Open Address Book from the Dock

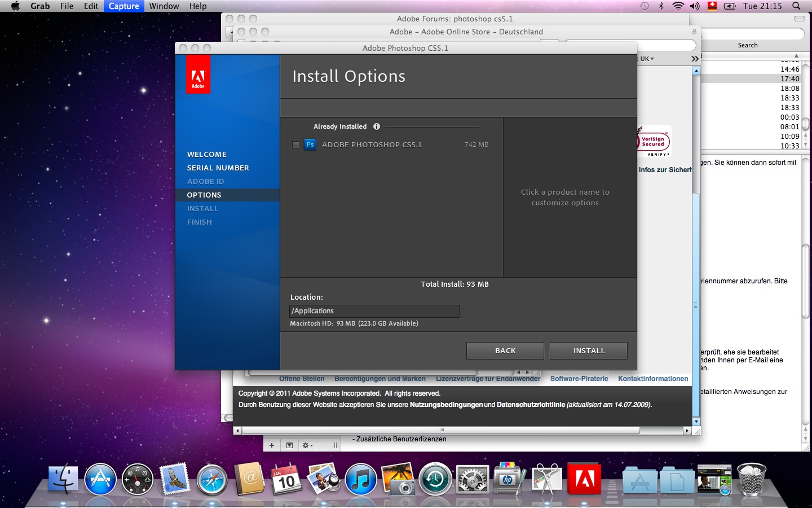249,479
